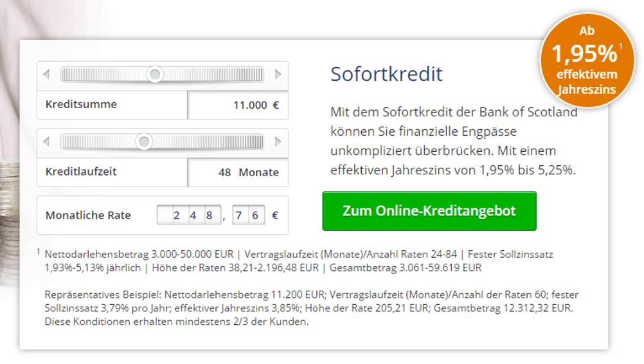Click the description 'Mit dem Sofortkredit der Bank of Scotland'
Viewport: 644px width, 364px height.
[454, 112]
